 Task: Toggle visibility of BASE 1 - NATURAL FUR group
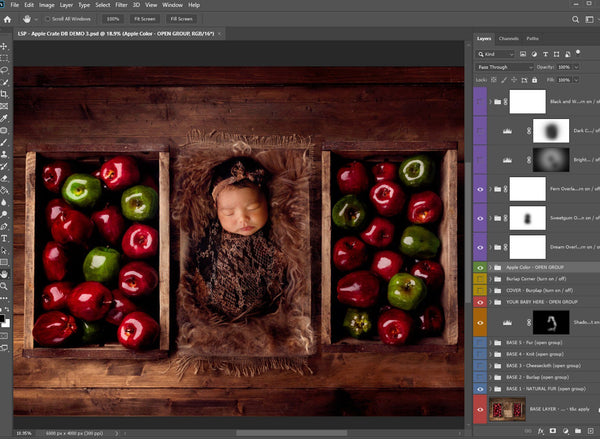pyautogui.click(x=480, y=388)
